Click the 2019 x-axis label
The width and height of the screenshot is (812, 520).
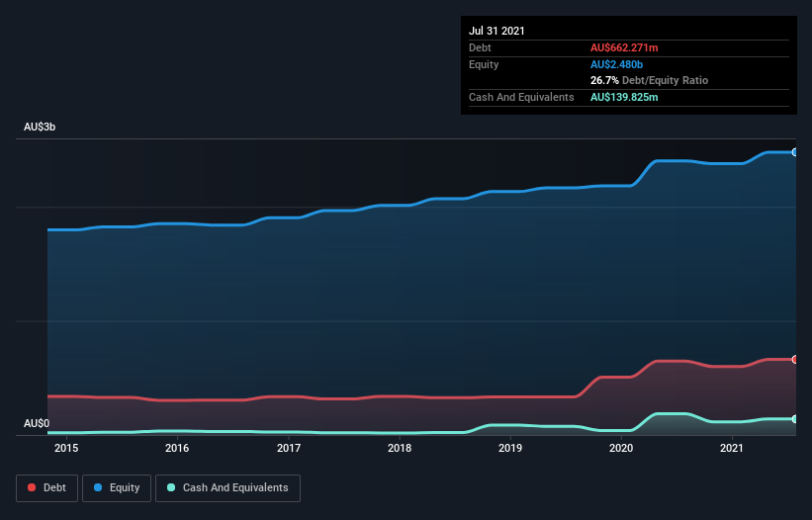[x=510, y=448]
